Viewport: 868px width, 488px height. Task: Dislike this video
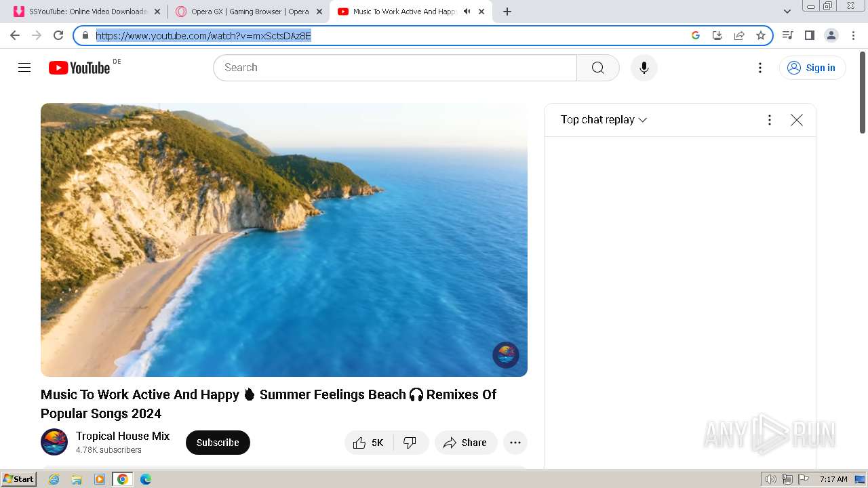pyautogui.click(x=410, y=443)
